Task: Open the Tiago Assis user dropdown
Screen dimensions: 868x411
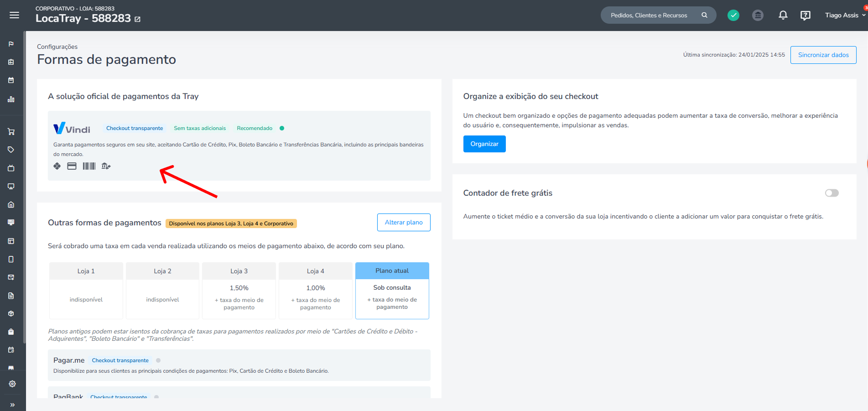Action: pos(845,15)
